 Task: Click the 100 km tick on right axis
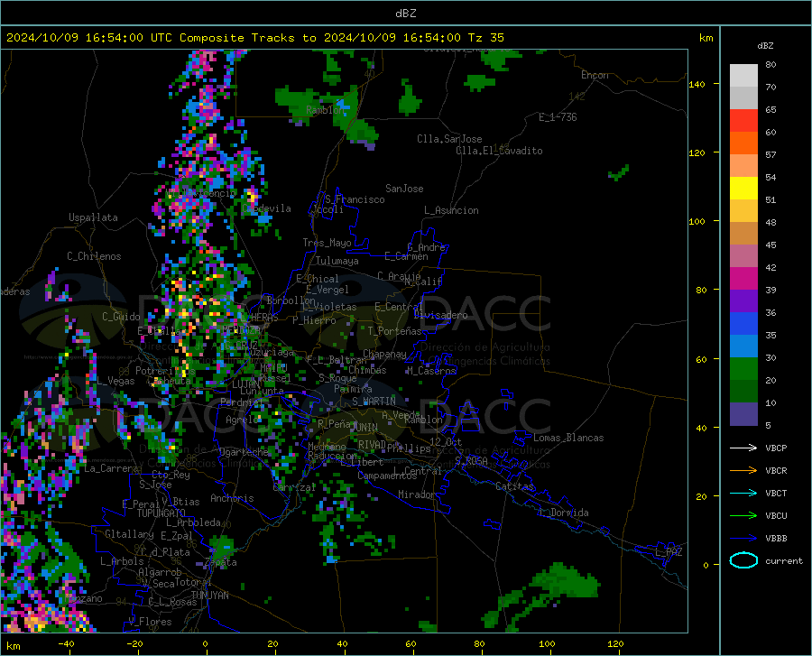coord(697,222)
